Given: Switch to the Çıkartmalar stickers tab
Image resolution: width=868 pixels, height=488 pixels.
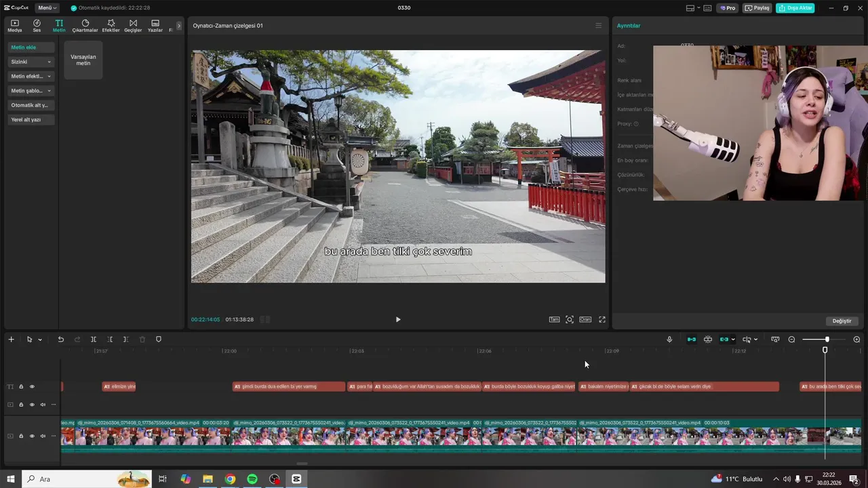Looking at the screenshot, I should point(85,26).
